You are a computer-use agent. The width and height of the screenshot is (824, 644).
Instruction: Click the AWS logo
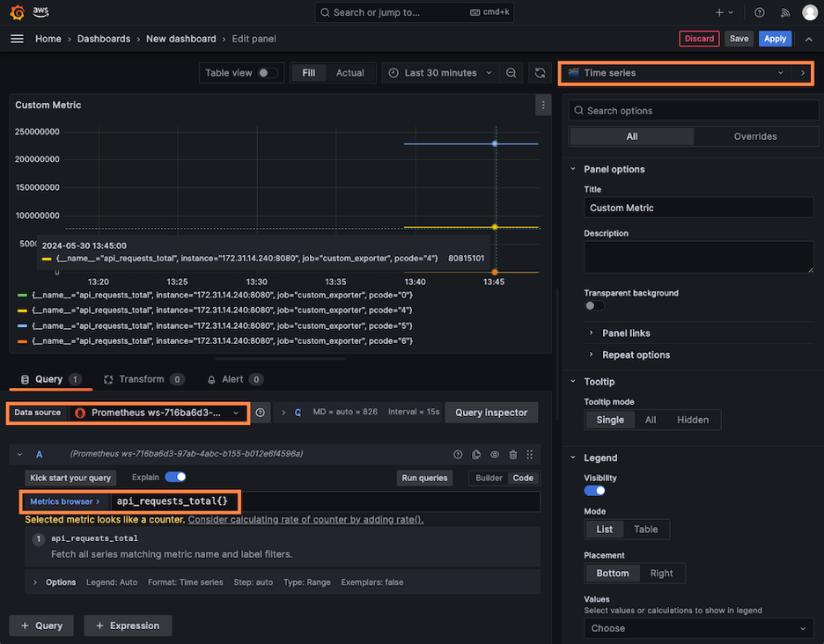click(x=40, y=12)
